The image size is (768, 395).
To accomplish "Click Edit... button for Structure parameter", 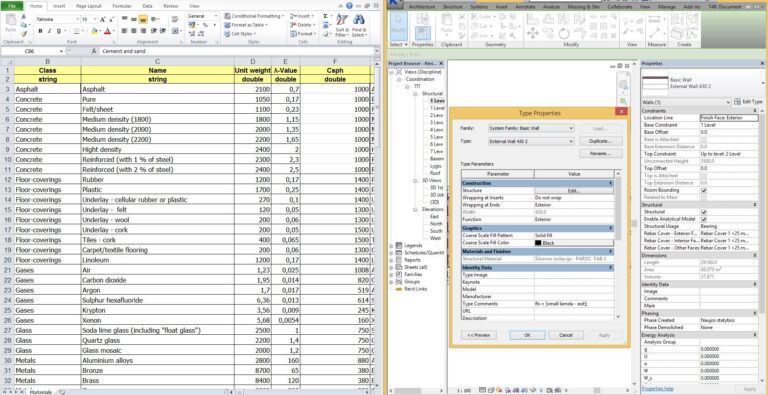I will pyautogui.click(x=574, y=191).
